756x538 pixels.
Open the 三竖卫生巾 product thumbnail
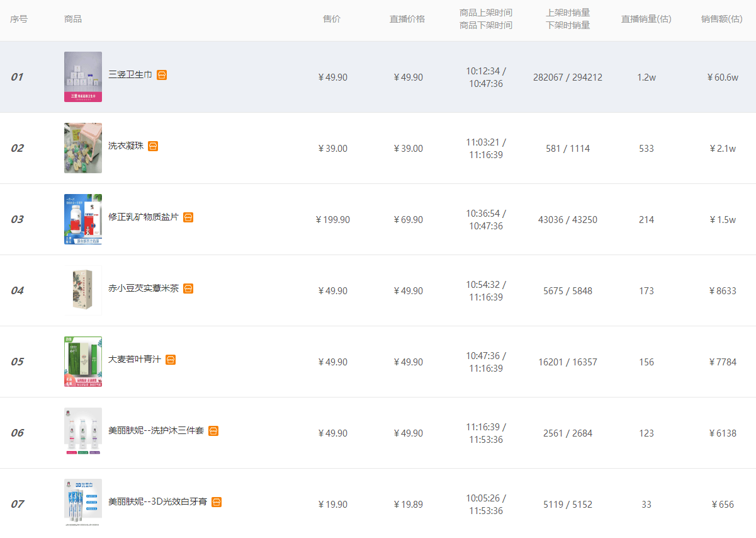point(83,77)
